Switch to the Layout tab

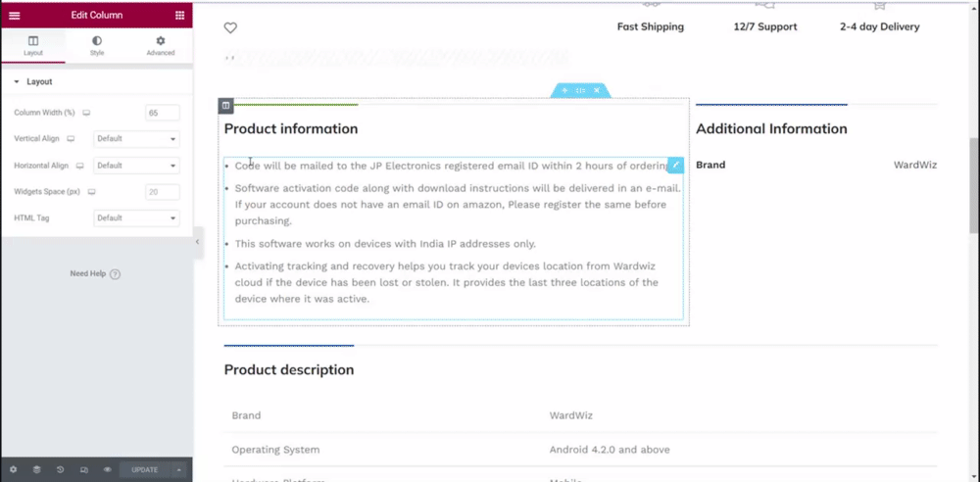(x=33, y=46)
